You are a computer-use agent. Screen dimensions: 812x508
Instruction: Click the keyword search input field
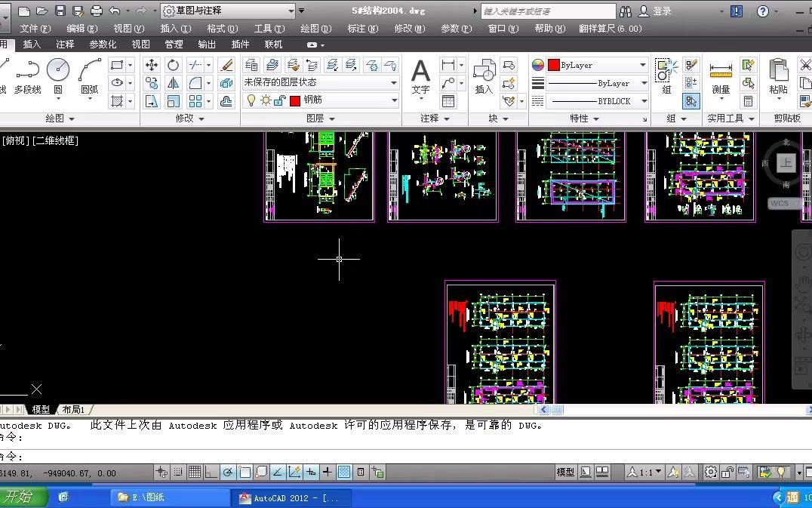(x=548, y=11)
